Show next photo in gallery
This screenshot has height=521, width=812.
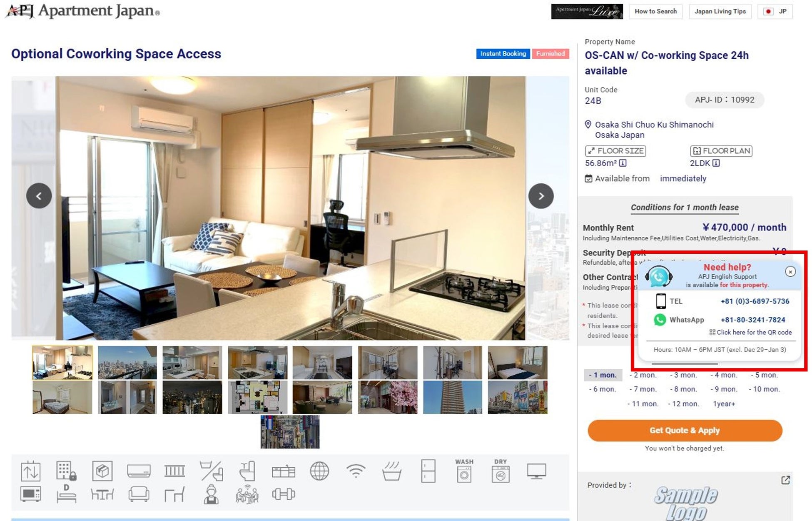[541, 196]
